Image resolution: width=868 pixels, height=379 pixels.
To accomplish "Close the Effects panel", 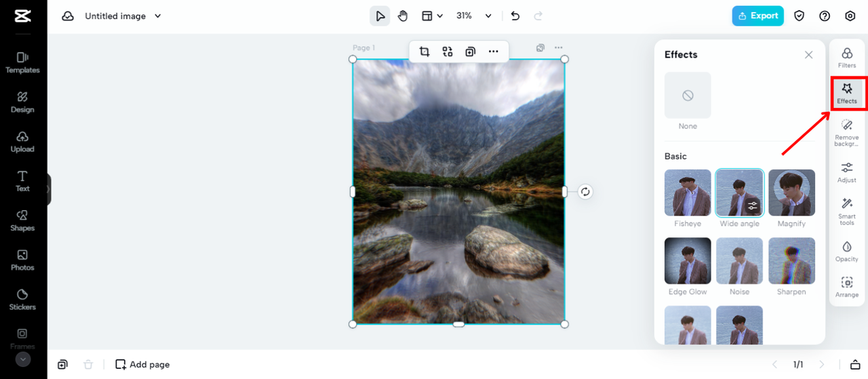I will point(808,55).
